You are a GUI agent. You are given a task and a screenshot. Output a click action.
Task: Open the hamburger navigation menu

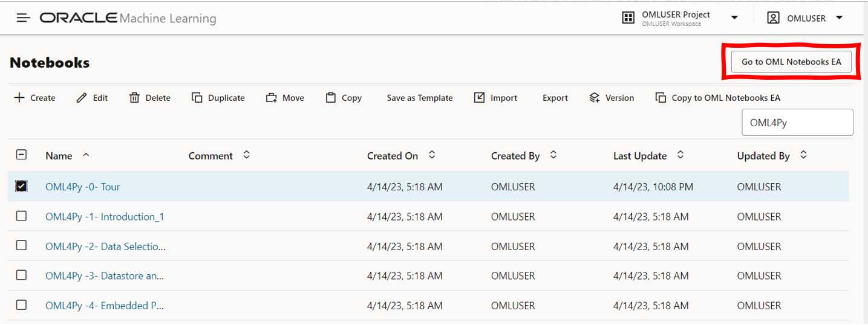coord(23,18)
